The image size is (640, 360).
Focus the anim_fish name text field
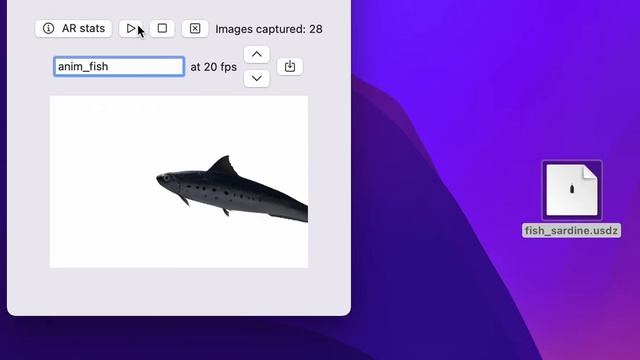[x=119, y=67]
